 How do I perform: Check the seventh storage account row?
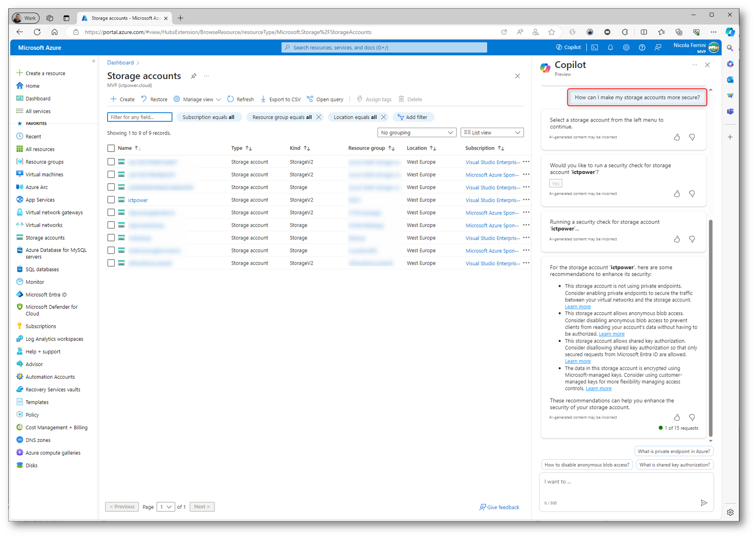pos(111,238)
